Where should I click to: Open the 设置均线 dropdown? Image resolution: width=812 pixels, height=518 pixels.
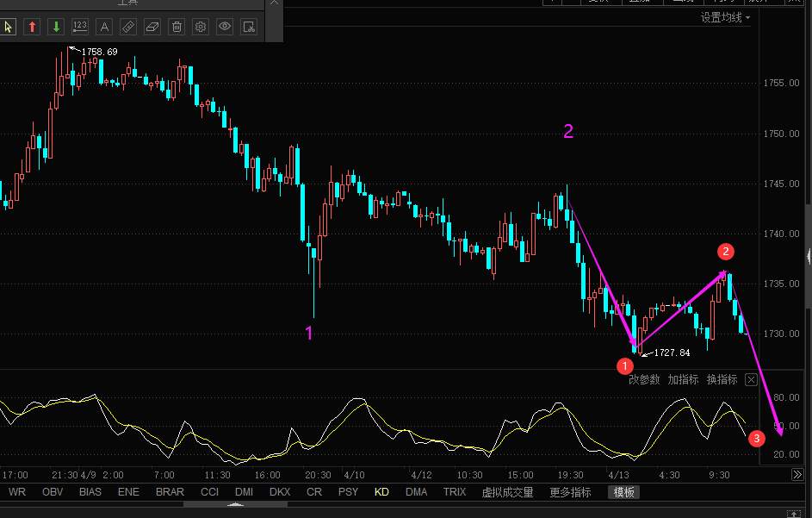click(x=725, y=17)
